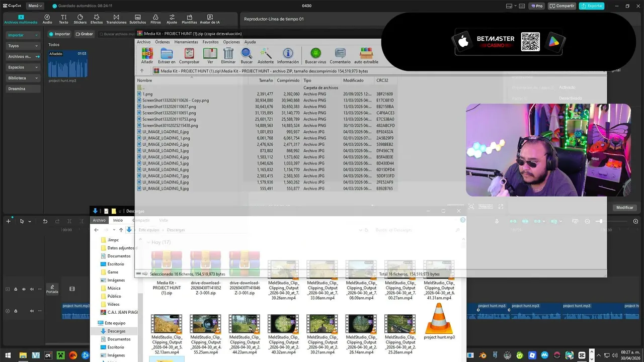Click the Exportar button in CapCut
644x362 pixels.
coord(591,6)
